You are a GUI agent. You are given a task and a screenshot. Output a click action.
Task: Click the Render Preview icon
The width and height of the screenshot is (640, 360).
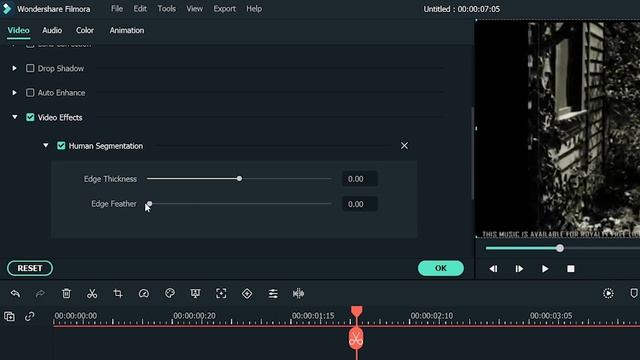pos(608,293)
